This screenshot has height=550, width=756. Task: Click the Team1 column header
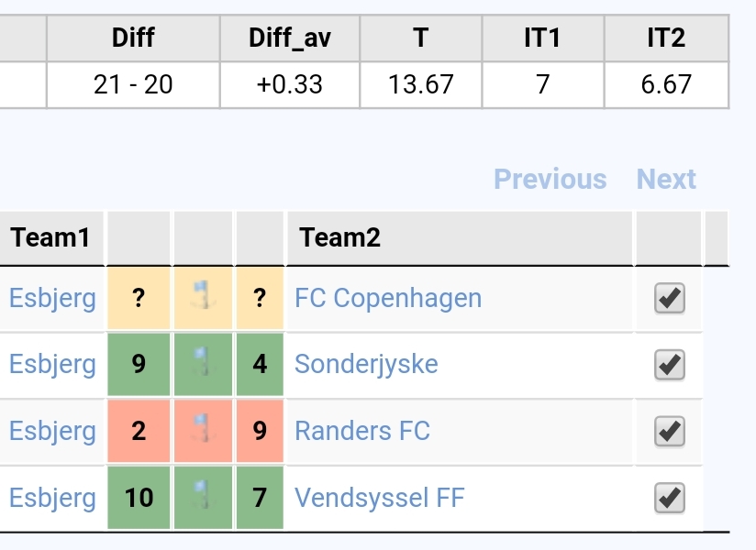tap(51, 238)
